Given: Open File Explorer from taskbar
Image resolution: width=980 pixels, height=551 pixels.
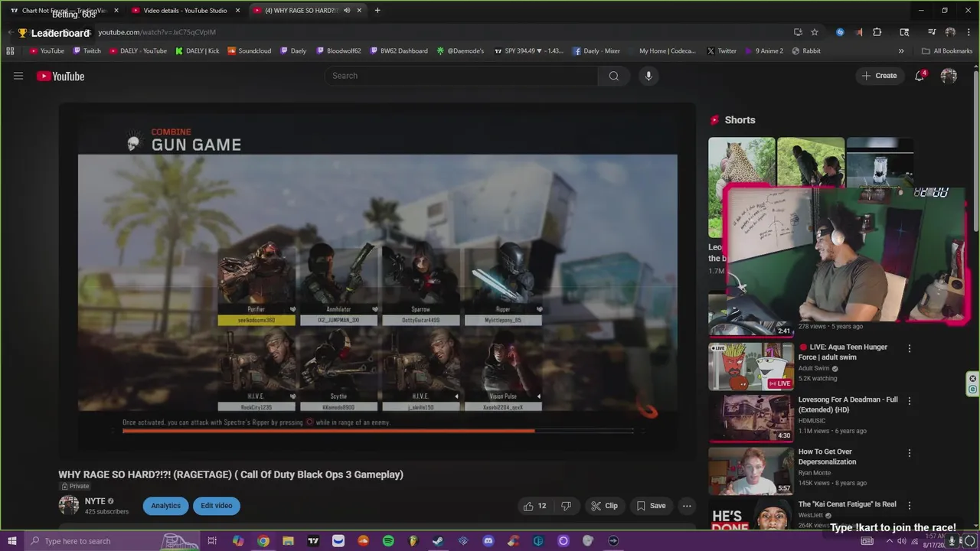Looking at the screenshot, I should click(x=288, y=541).
